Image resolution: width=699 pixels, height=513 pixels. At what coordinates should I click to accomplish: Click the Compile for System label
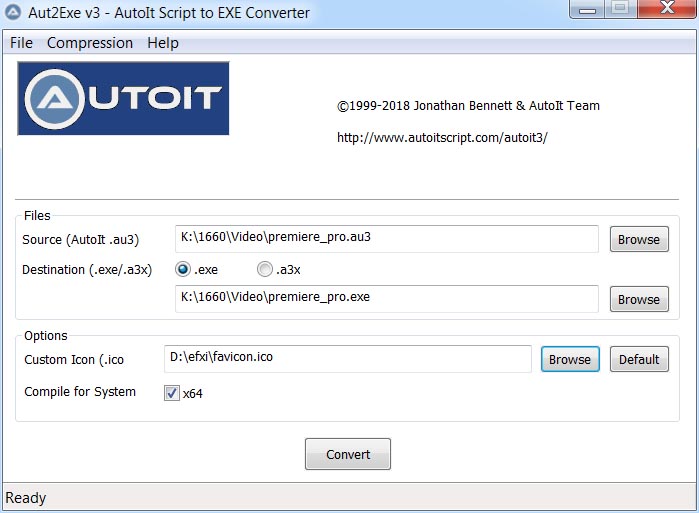(x=80, y=392)
